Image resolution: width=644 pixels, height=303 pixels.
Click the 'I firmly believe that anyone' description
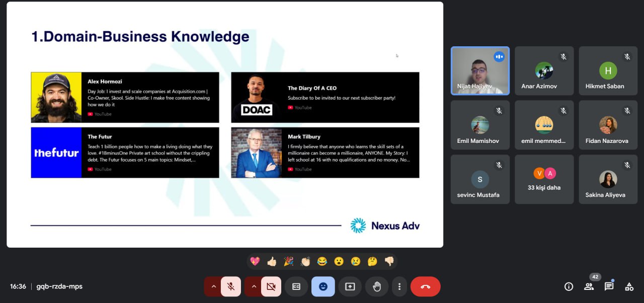(349, 153)
